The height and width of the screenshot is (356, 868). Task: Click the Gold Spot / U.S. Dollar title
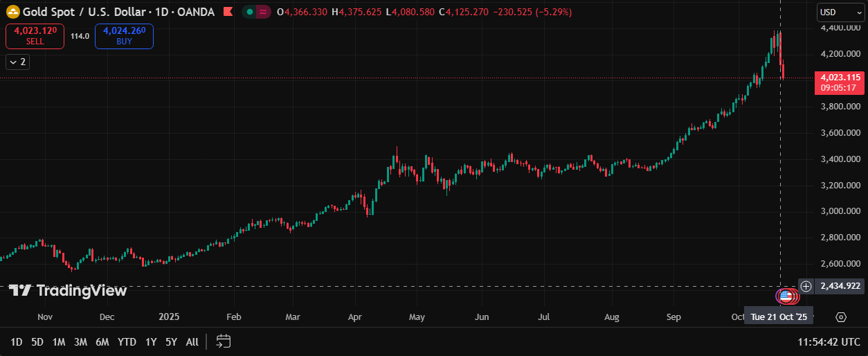(83, 12)
